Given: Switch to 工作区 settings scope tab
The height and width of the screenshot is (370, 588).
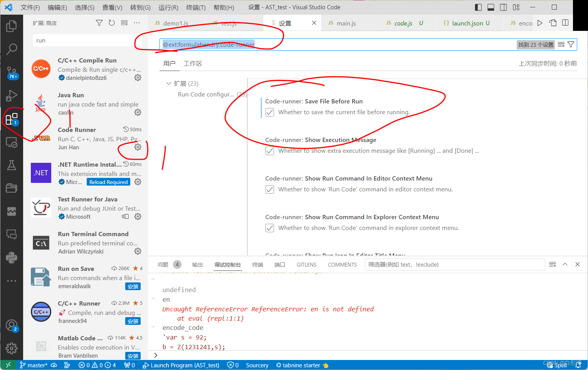Looking at the screenshot, I should pos(193,63).
